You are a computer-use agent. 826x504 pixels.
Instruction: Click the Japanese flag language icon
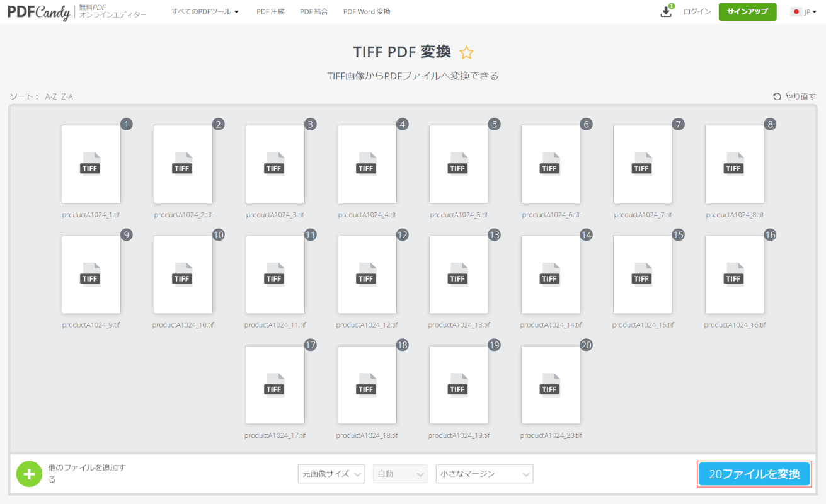pos(796,12)
